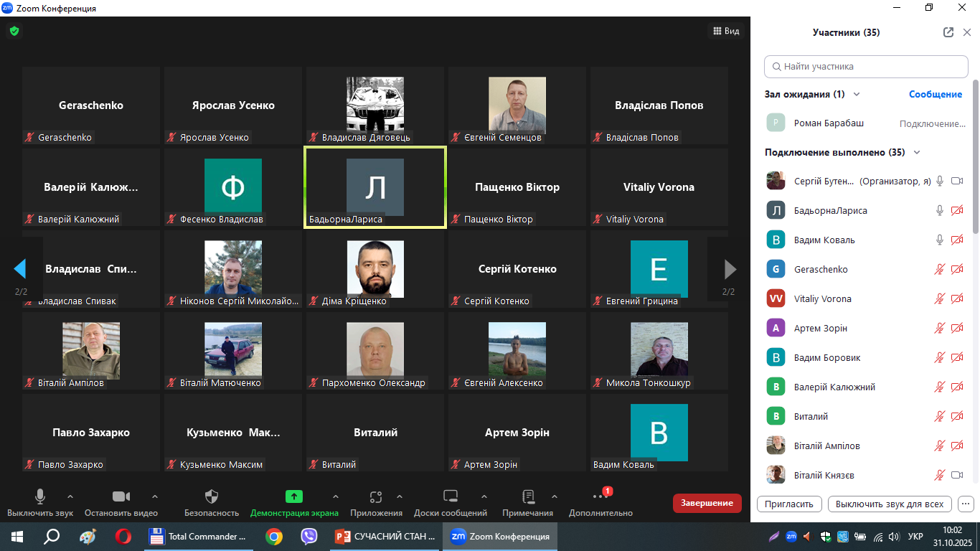This screenshot has height=551, width=980.
Task: Go to previous gallery page arrow
Action: [x=20, y=269]
